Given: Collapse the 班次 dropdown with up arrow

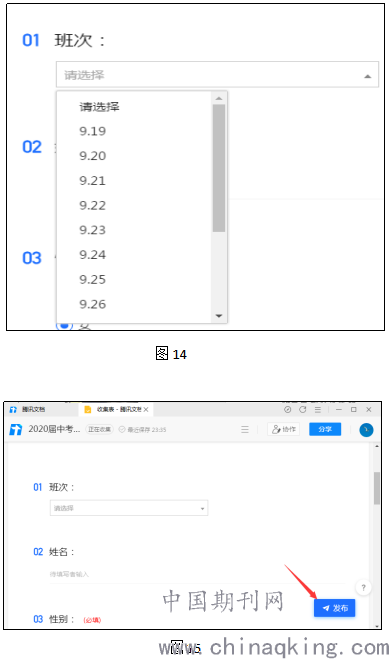Looking at the screenshot, I should [x=368, y=76].
